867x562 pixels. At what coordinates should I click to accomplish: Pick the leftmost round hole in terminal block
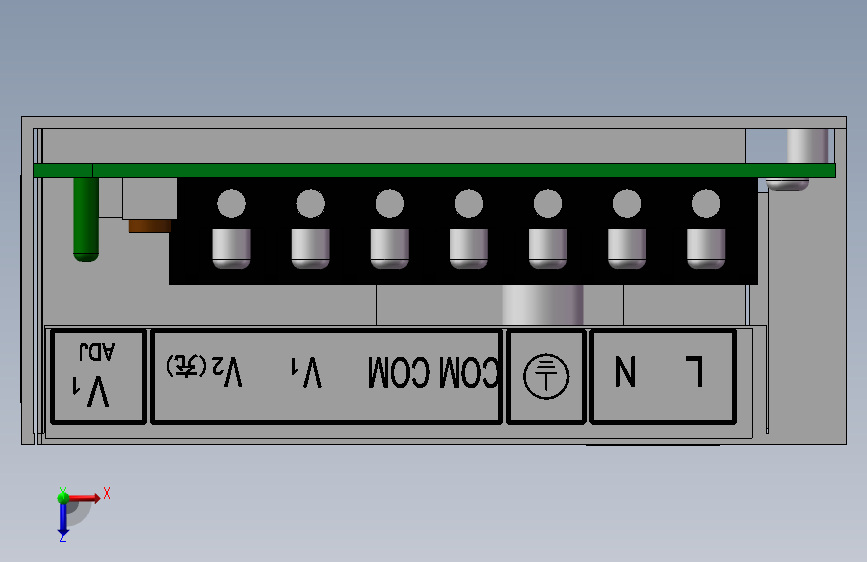tap(231, 204)
